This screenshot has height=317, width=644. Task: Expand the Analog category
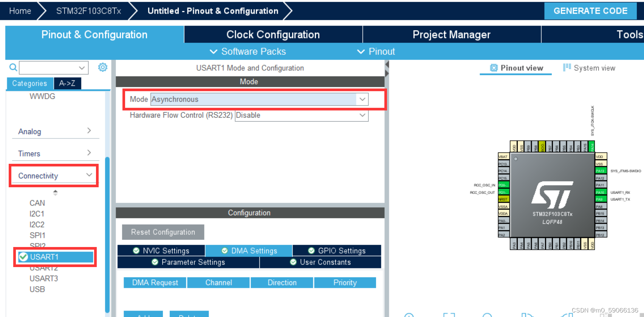(x=55, y=131)
